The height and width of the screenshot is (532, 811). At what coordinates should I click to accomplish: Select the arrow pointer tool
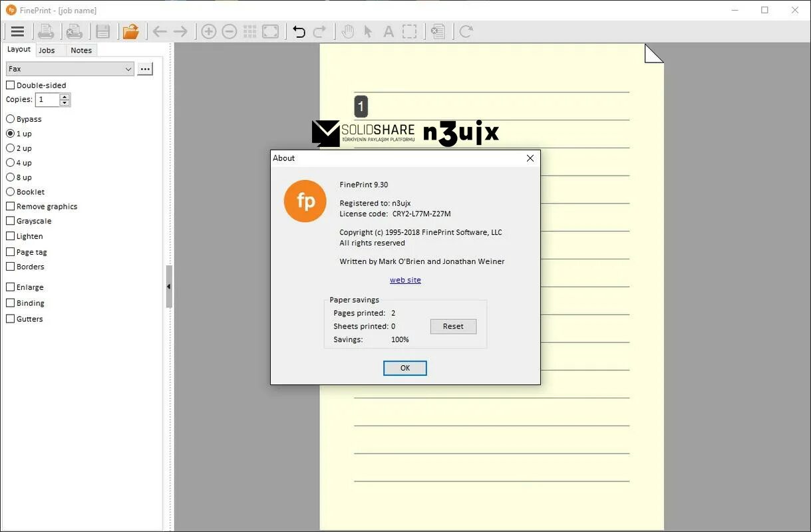(367, 31)
